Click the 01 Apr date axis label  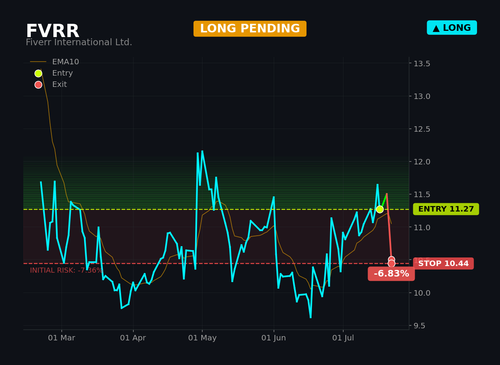(x=133, y=338)
